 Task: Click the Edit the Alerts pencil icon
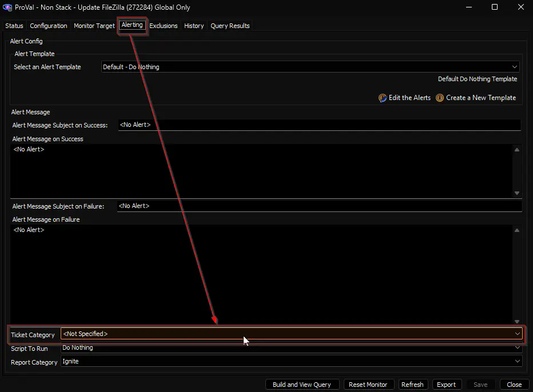click(x=383, y=98)
